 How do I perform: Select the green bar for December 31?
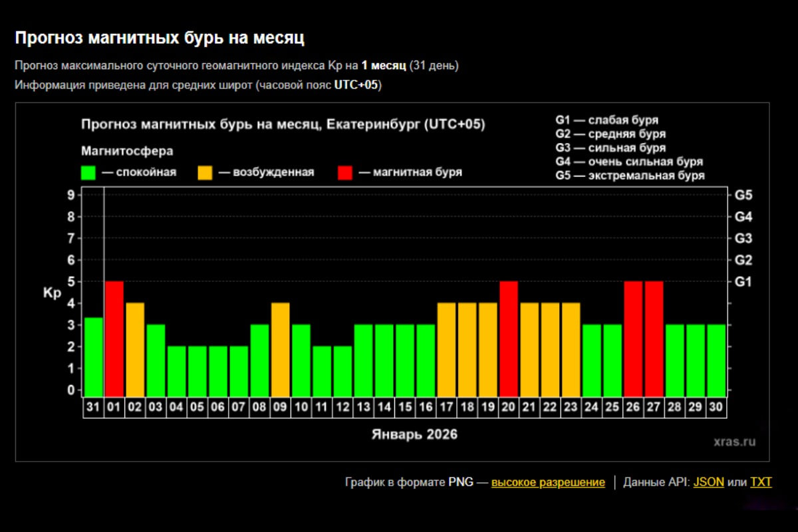click(x=94, y=356)
